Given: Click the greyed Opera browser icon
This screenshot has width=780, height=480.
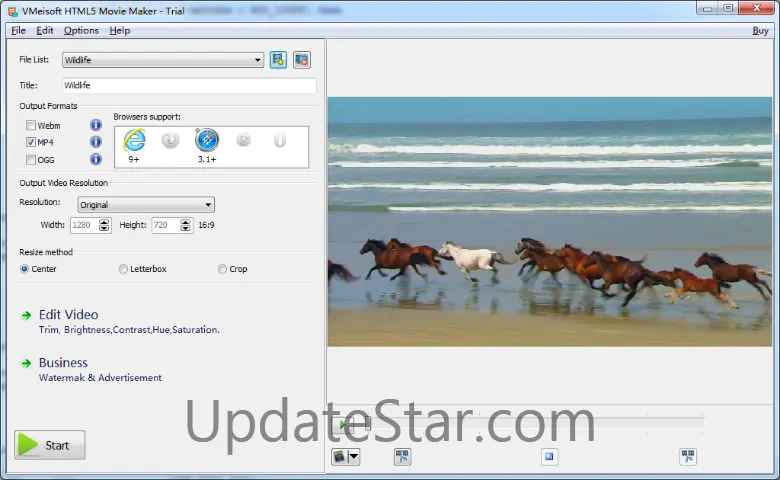Looking at the screenshot, I should point(280,140).
